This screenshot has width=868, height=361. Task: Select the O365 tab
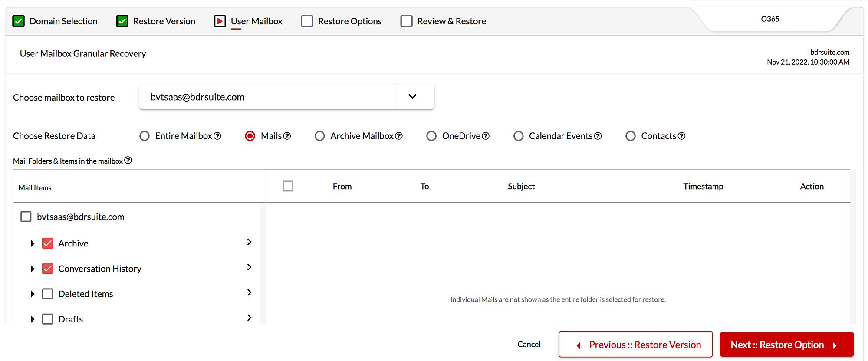pyautogui.click(x=770, y=19)
